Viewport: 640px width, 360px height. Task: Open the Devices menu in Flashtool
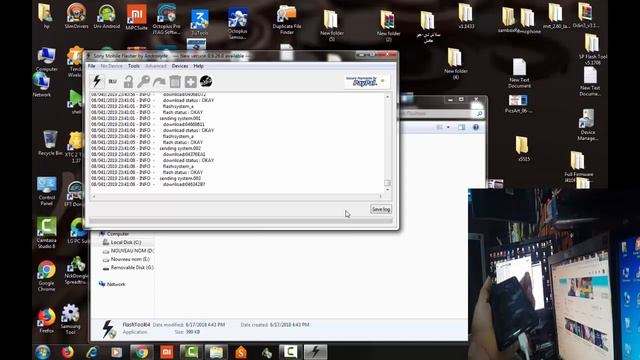coord(180,66)
